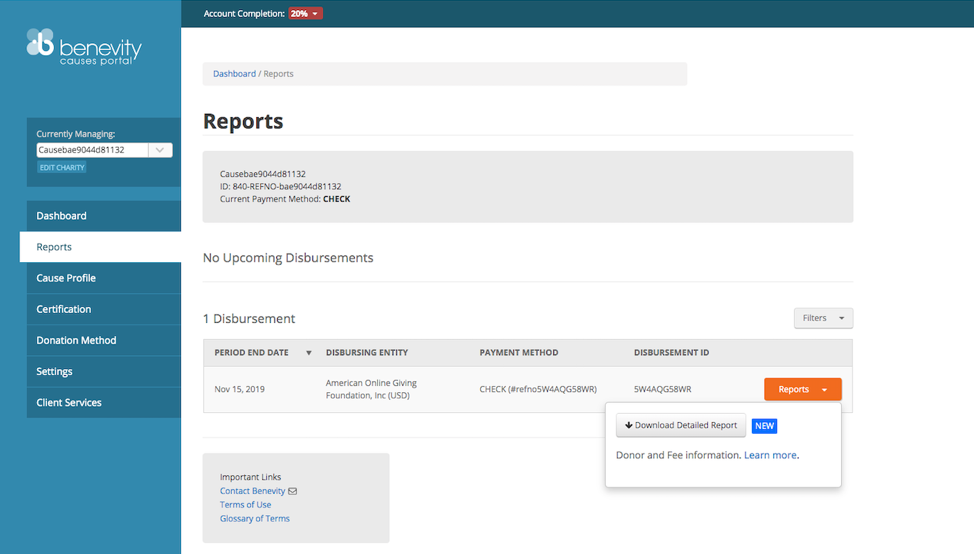
Task: Click the 1 Disbursement heading
Action: 249,319
